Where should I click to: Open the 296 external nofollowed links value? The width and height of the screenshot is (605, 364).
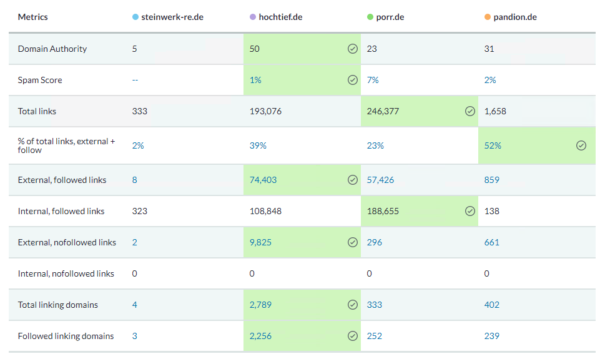(x=374, y=242)
